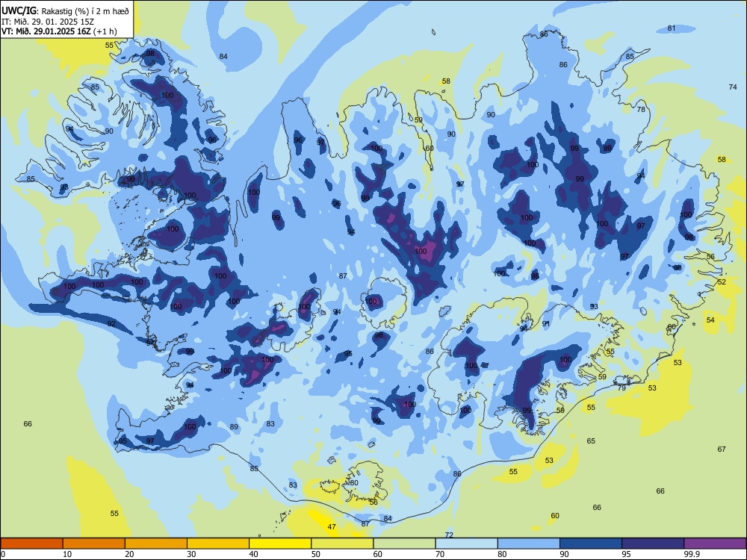Select the 70–80 light blue legend swatch
This screenshot has width=747, height=560.
click(x=466, y=544)
